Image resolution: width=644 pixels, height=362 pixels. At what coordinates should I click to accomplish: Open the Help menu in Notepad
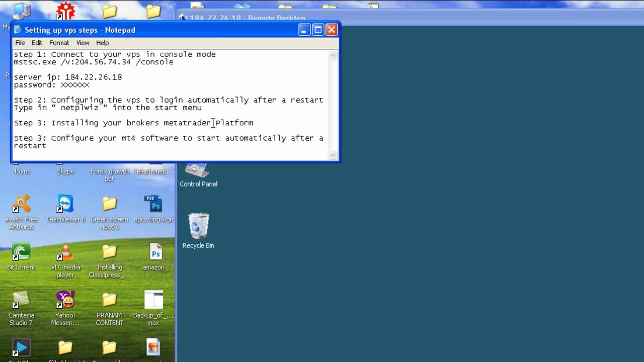coord(102,43)
